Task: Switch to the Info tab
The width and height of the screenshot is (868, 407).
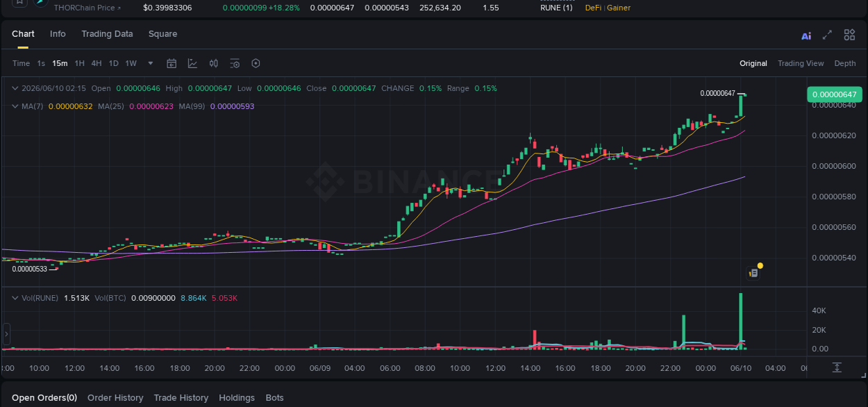Action: click(x=58, y=34)
